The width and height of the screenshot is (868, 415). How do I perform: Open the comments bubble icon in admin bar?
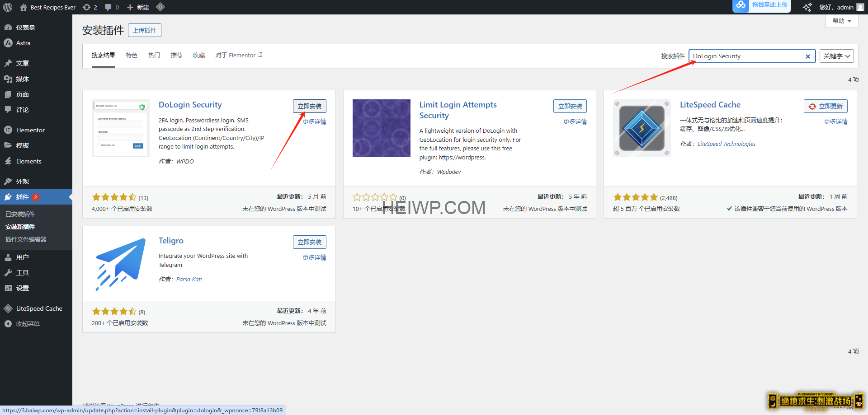(x=108, y=7)
